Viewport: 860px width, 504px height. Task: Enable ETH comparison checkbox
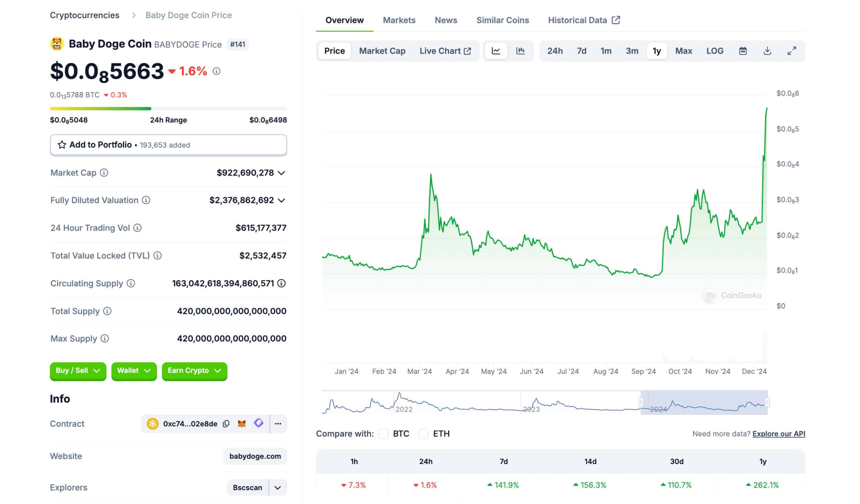coord(424,434)
